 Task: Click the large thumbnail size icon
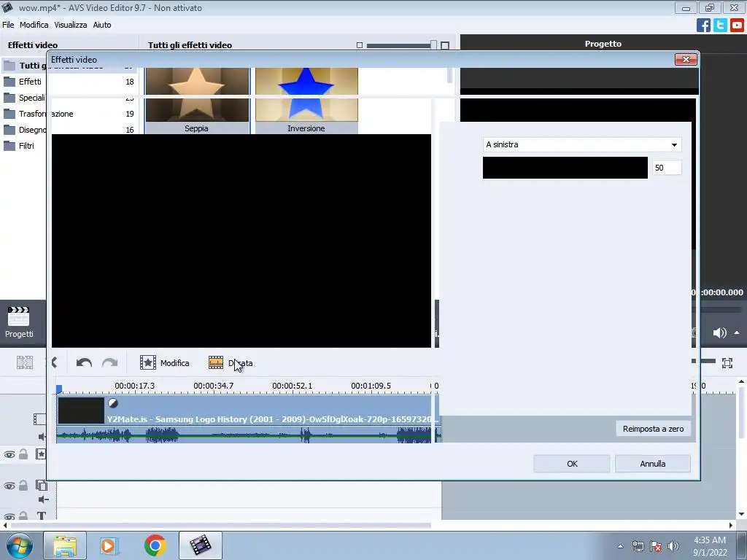coord(445,45)
